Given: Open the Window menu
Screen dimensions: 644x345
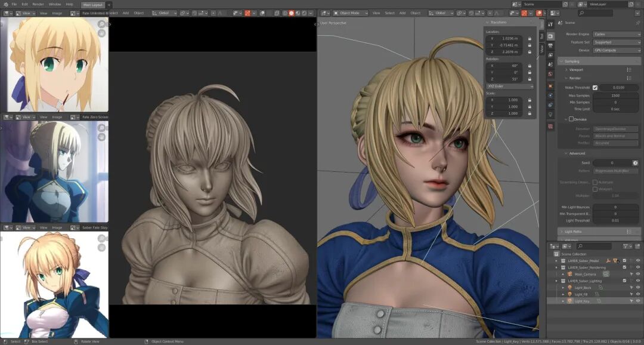Looking at the screenshot, I should coord(55,4).
